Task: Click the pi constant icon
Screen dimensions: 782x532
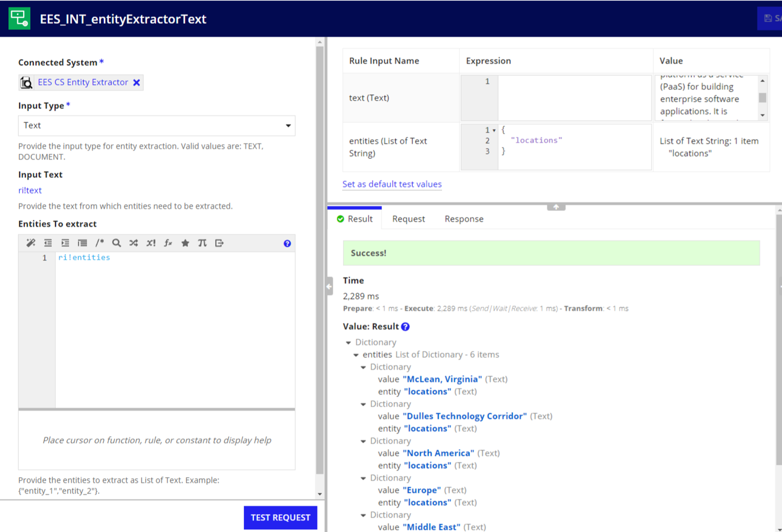Action: point(202,243)
